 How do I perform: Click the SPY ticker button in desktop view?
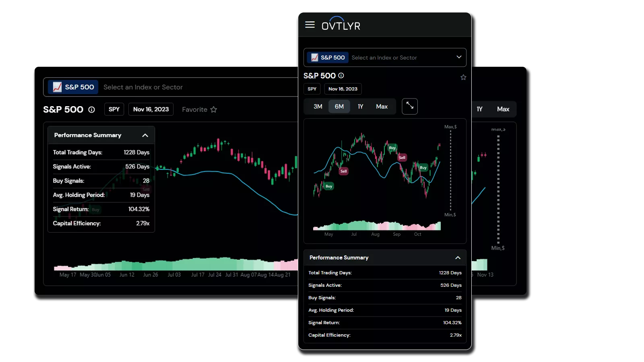[114, 109]
